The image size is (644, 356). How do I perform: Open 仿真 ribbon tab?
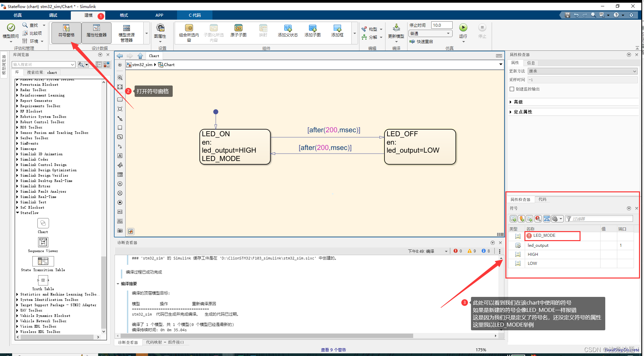tap(18, 15)
